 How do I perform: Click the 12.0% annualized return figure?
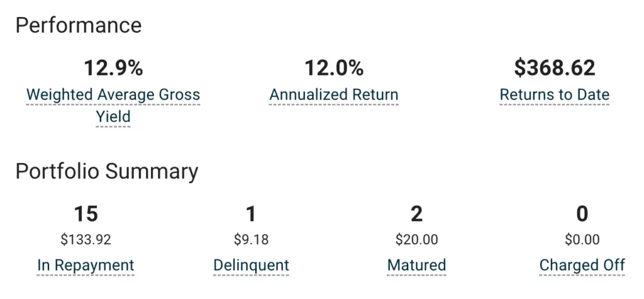334,68
